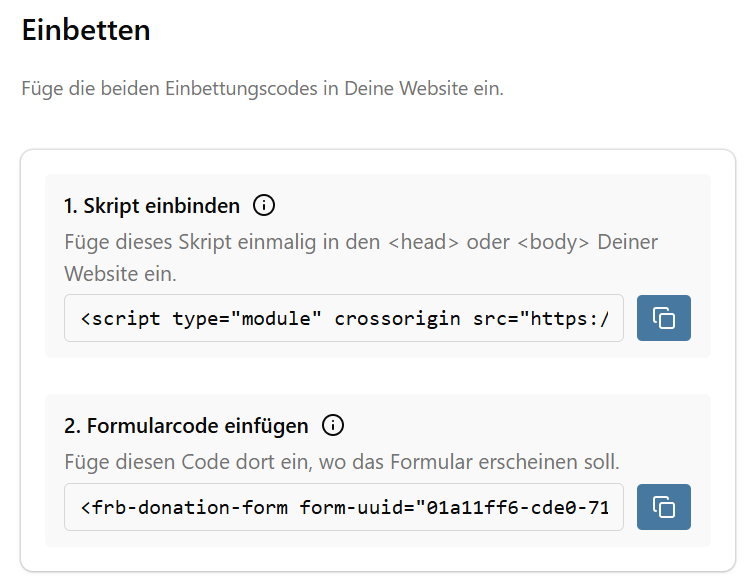Show info for Formularcode einfügen
Screen dimensions: 748x588
click(333, 425)
